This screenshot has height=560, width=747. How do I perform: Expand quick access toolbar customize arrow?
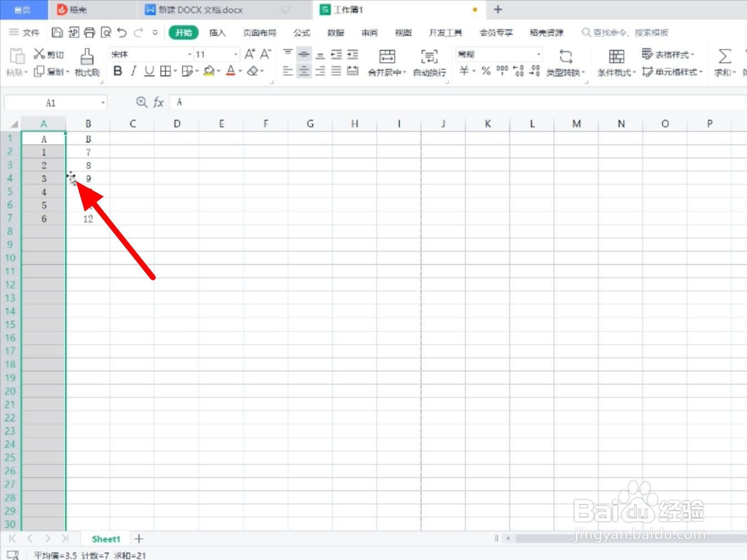pos(155,33)
